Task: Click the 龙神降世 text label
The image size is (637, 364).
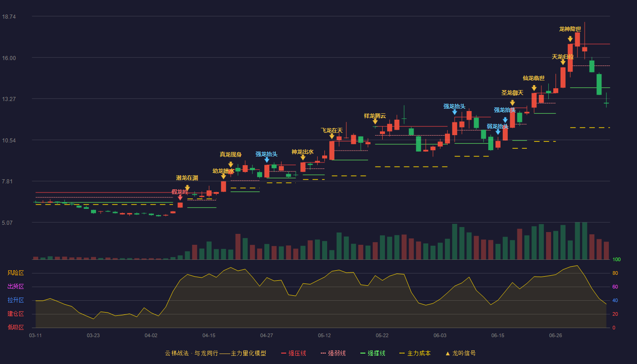Action: pyautogui.click(x=570, y=29)
